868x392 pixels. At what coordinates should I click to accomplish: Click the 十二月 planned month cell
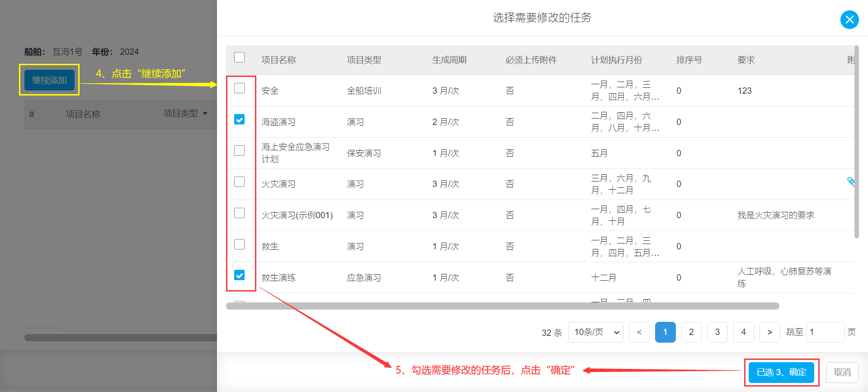pos(604,277)
